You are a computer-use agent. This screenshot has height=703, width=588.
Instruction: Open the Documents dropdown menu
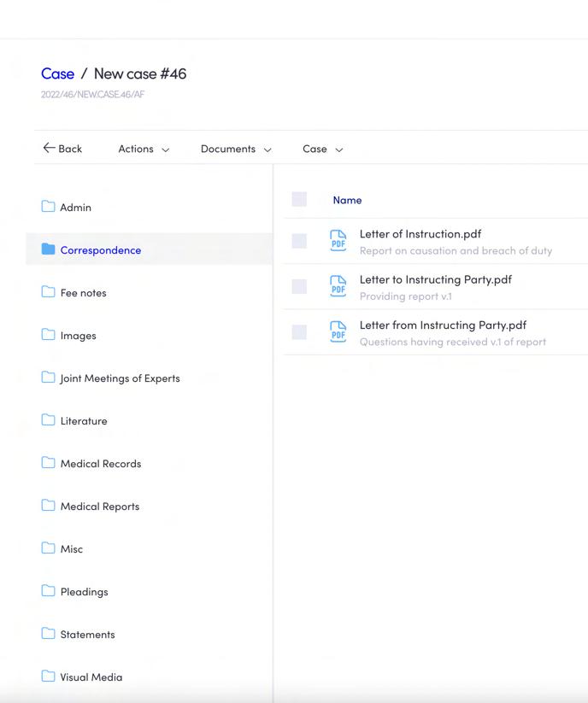tap(236, 149)
